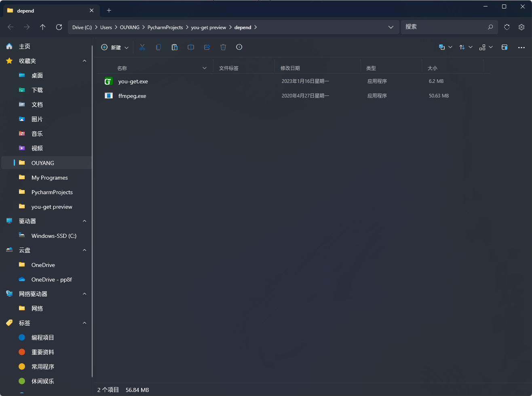Collapse the 标签 tags section
Image resolution: width=532 pixels, height=396 pixels.
tap(84, 323)
